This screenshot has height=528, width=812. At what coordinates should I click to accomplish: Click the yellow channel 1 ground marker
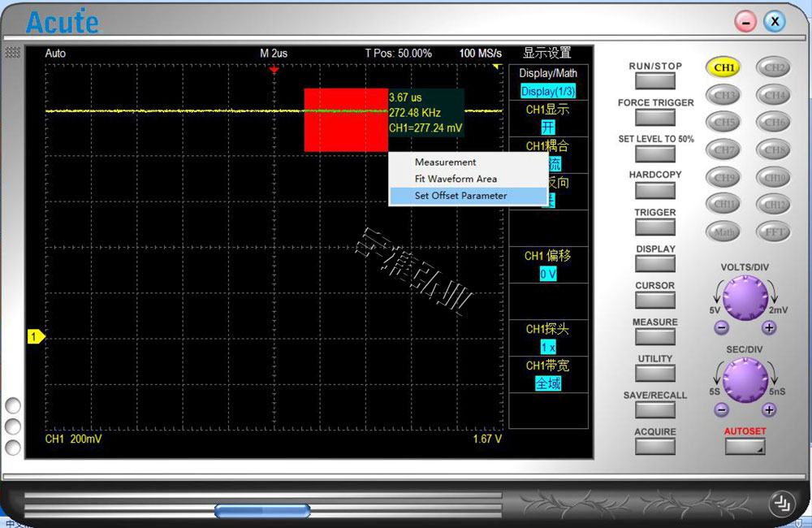[x=37, y=337]
